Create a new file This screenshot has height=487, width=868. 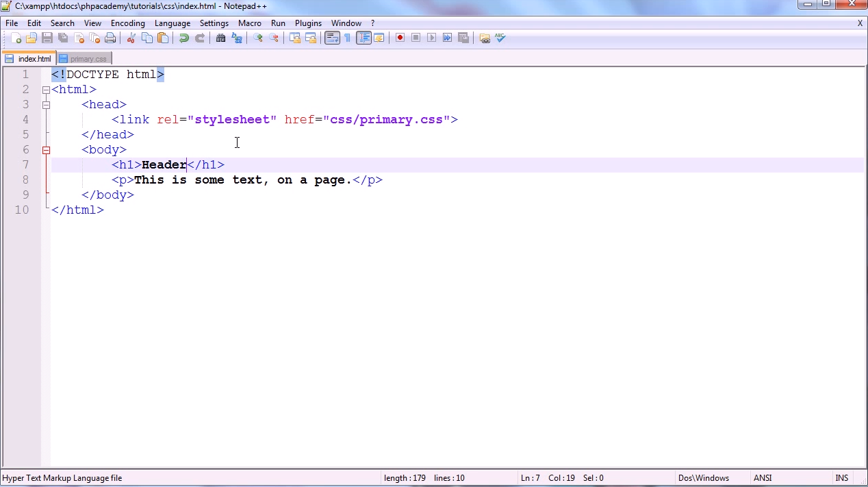17,38
